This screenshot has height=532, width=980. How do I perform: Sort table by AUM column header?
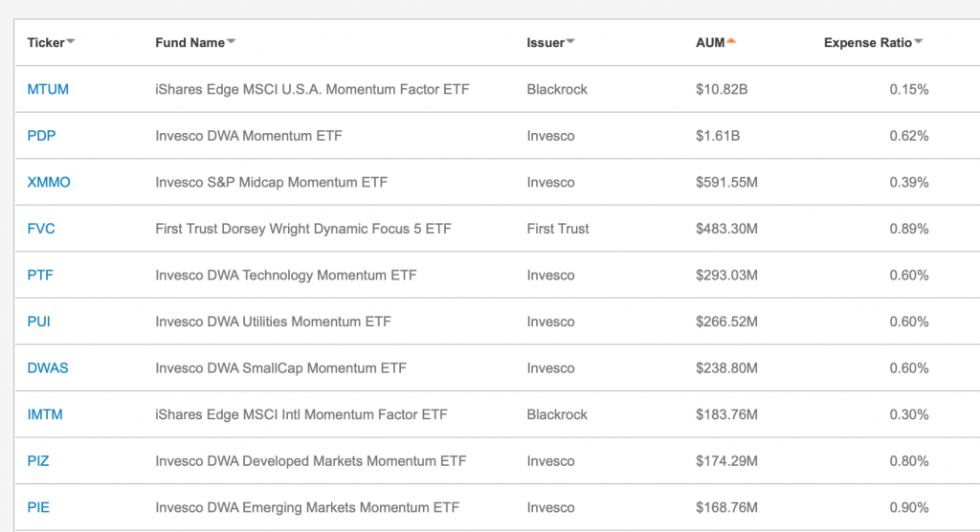[x=715, y=42]
